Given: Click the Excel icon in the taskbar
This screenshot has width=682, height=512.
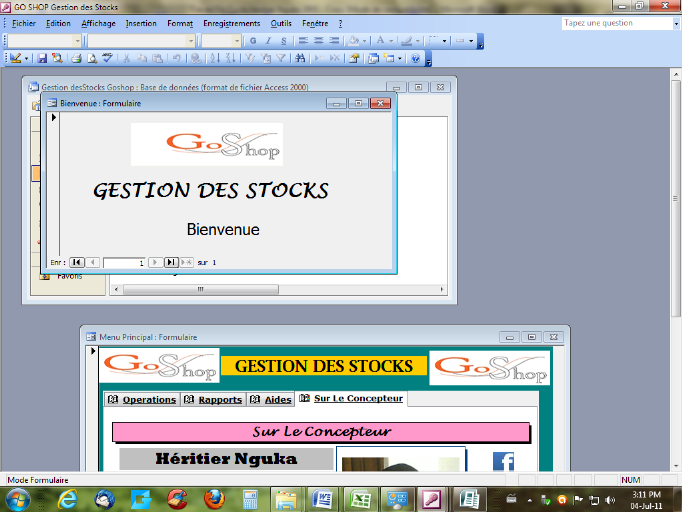Looking at the screenshot, I should pyautogui.click(x=359, y=497).
